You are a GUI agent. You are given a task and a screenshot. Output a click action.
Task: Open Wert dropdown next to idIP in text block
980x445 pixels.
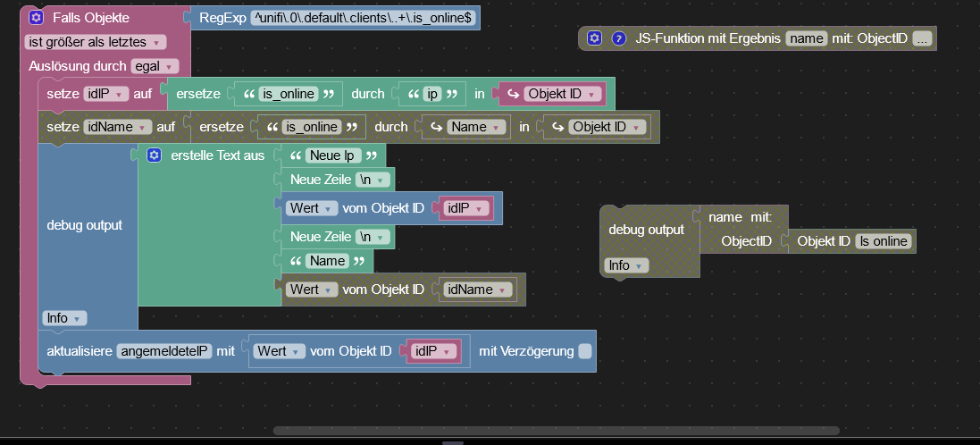[x=312, y=208]
